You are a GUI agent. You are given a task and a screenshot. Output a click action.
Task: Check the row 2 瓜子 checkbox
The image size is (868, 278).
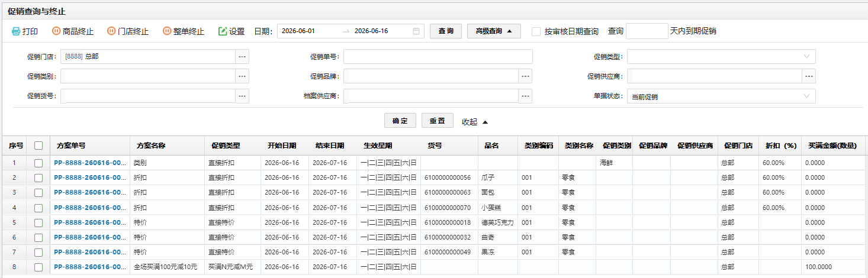tap(38, 177)
